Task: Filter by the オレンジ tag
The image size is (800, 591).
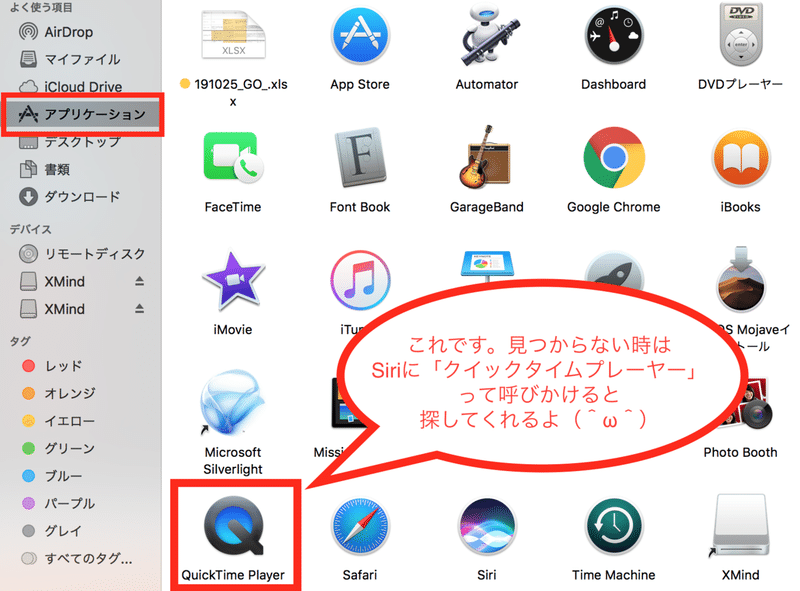Action: pyautogui.click(x=58, y=393)
